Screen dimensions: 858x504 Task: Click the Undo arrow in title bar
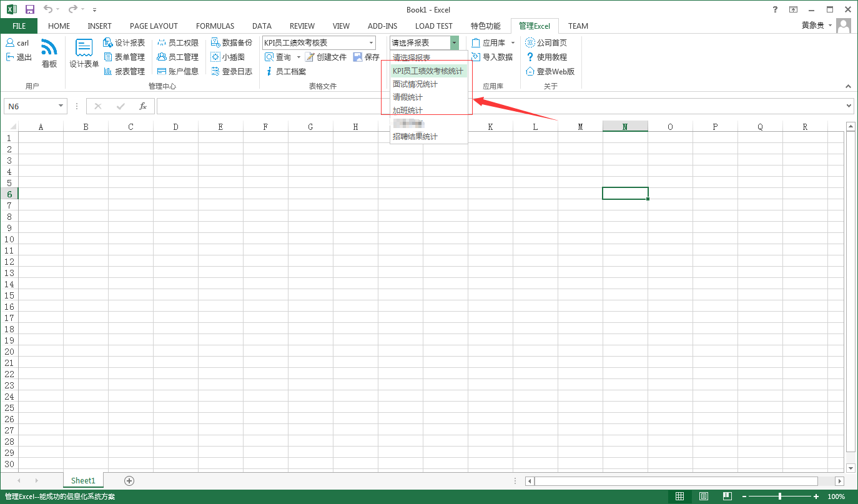pos(49,9)
